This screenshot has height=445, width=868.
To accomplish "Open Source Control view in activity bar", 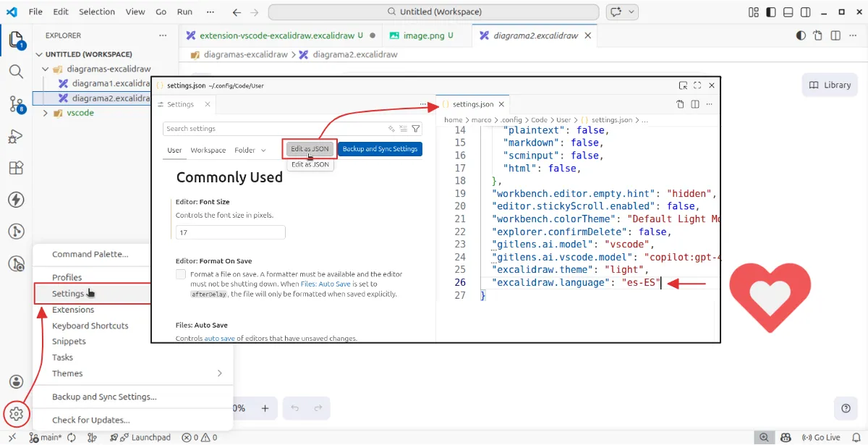I will [x=16, y=103].
